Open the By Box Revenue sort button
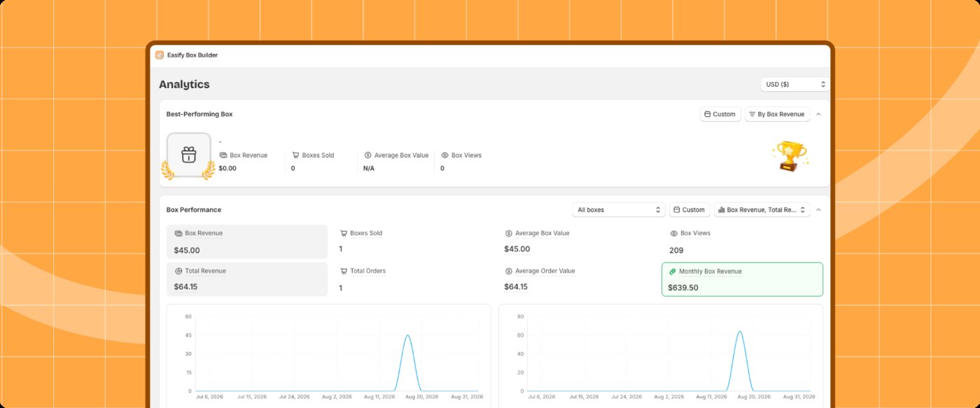The image size is (980, 408). (x=777, y=114)
